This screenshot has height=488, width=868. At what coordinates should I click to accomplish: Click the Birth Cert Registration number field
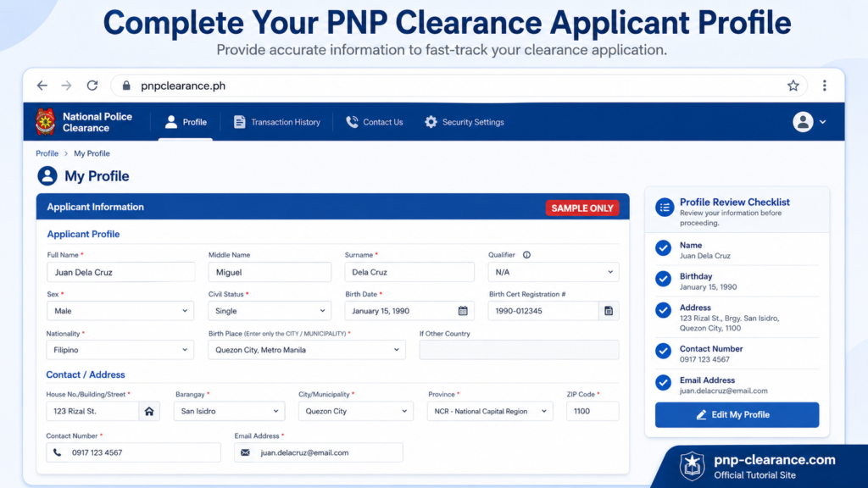click(543, 311)
